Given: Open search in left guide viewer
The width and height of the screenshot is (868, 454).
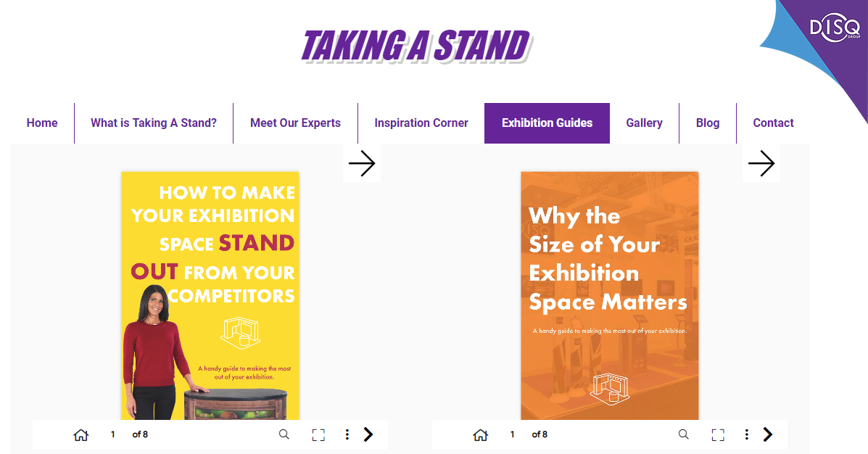Looking at the screenshot, I should click(x=284, y=434).
